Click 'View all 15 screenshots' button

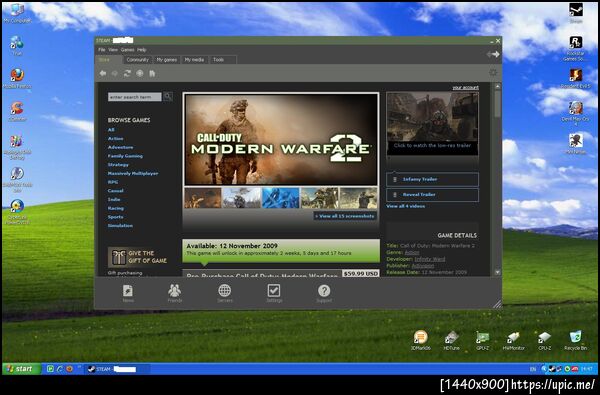[345, 216]
